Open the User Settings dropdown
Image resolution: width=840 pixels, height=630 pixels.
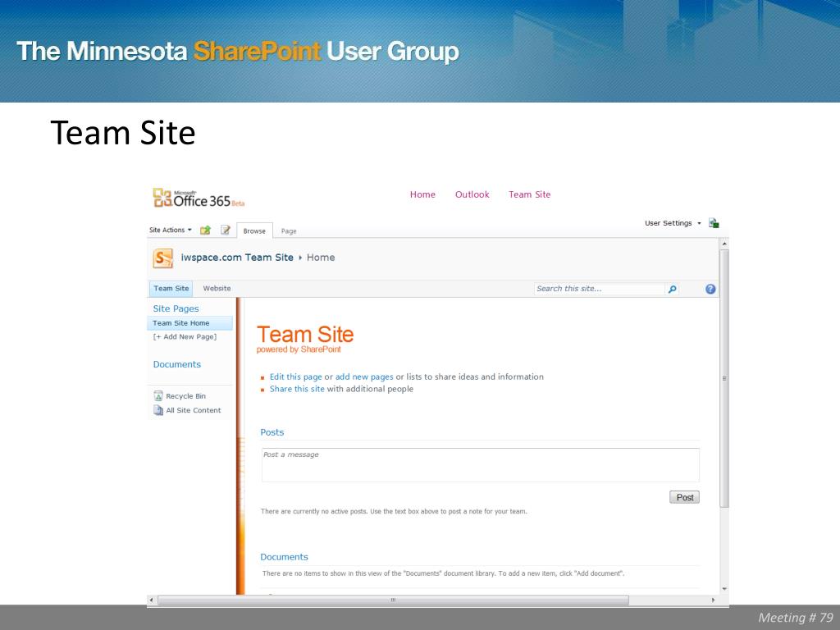point(673,223)
